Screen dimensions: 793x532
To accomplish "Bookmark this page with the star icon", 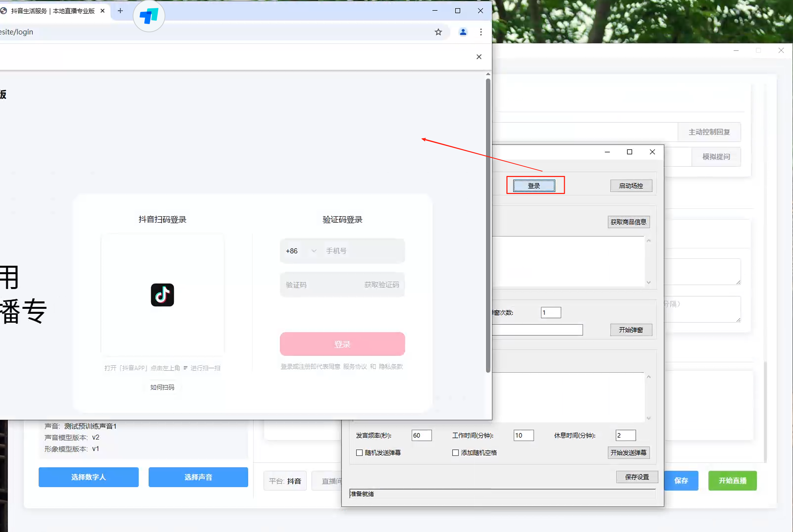I will [438, 32].
